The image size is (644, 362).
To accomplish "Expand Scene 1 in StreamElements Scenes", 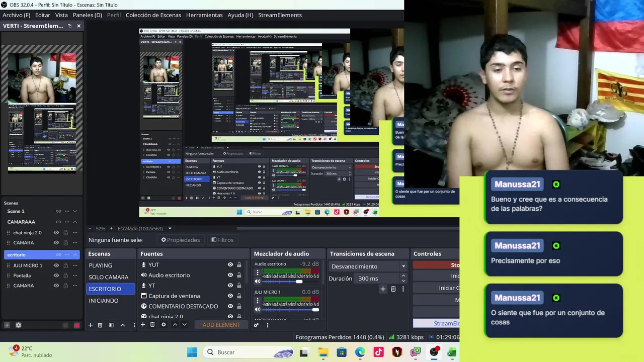I will (75, 211).
